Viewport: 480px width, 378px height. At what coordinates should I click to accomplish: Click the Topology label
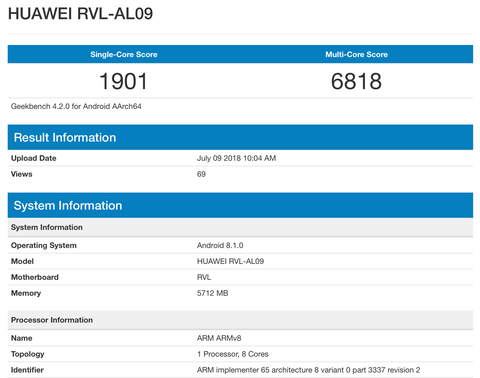pos(27,354)
